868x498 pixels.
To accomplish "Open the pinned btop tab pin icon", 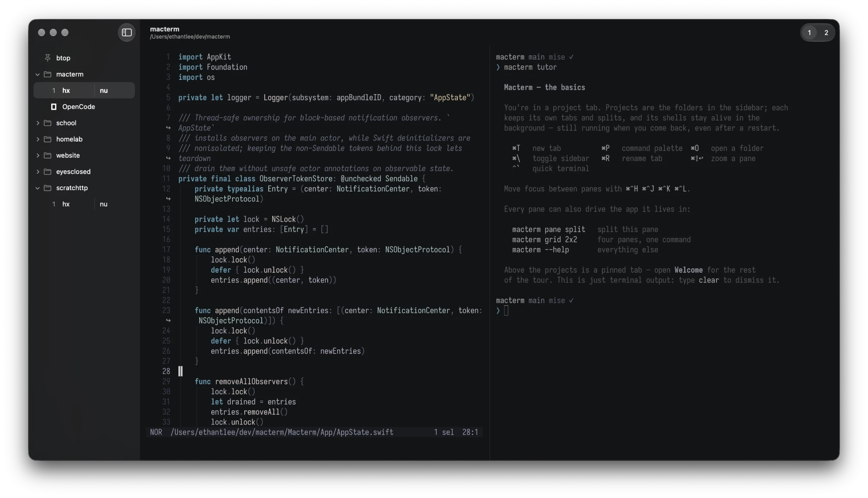I will (48, 58).
